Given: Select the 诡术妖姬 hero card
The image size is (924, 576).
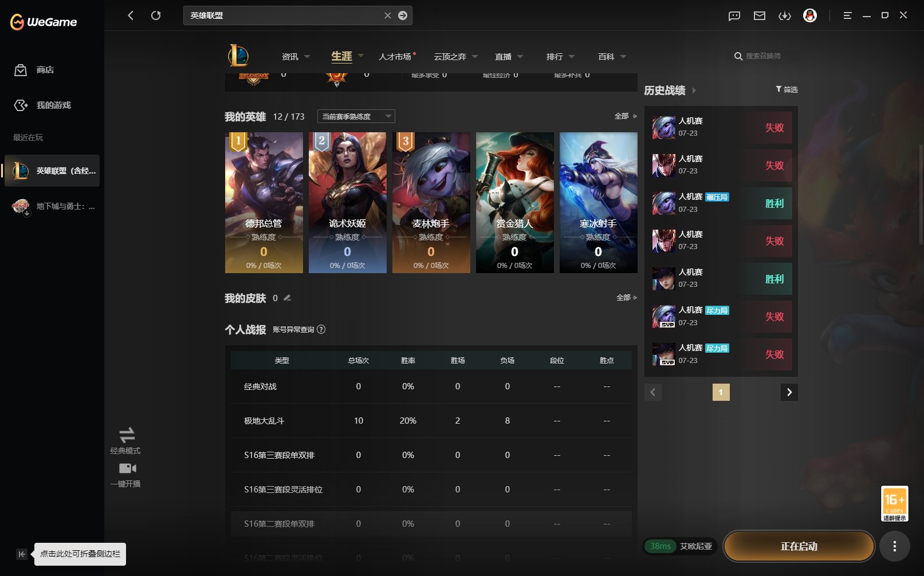Looking at the screenshot, I should tap(348, 203).
